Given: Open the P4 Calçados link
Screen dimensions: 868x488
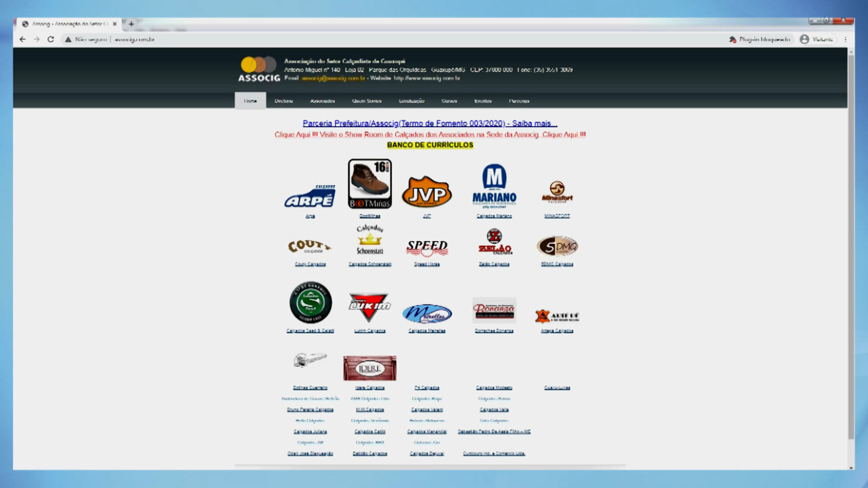Looking at the screenshot, I should tap(427, 388).
